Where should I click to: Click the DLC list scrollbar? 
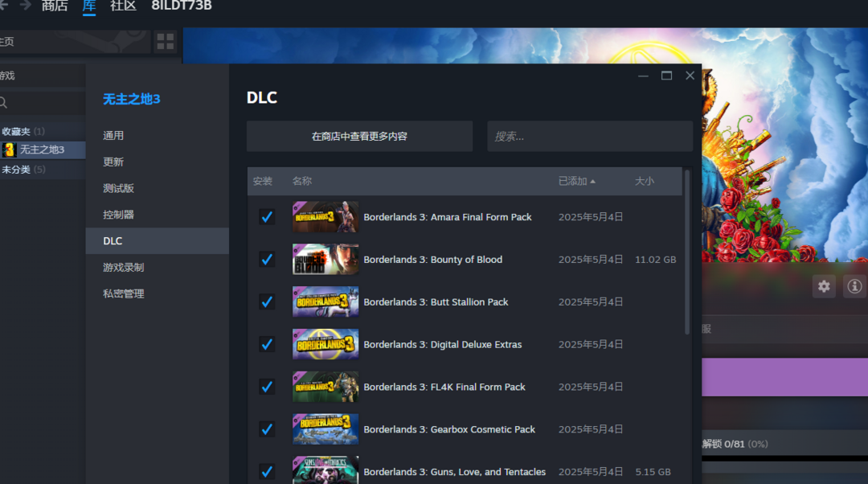click(x=687, y=252)
